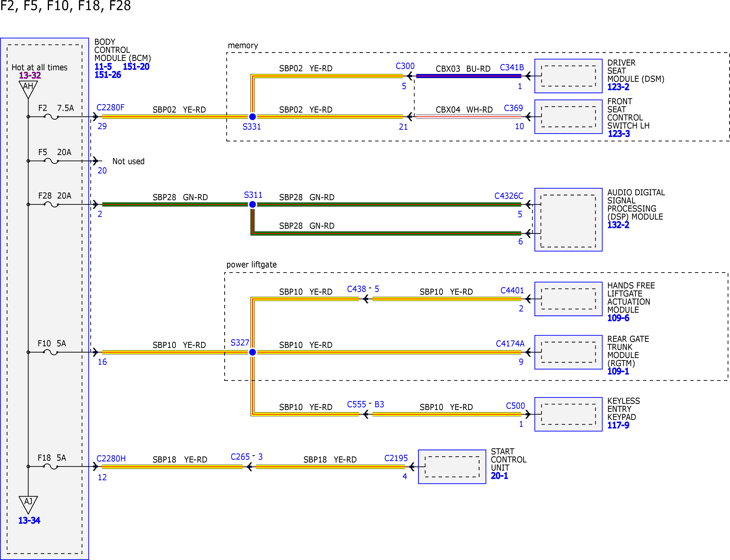Follow BCM reference link 11-5

click(x=103, y=67)
